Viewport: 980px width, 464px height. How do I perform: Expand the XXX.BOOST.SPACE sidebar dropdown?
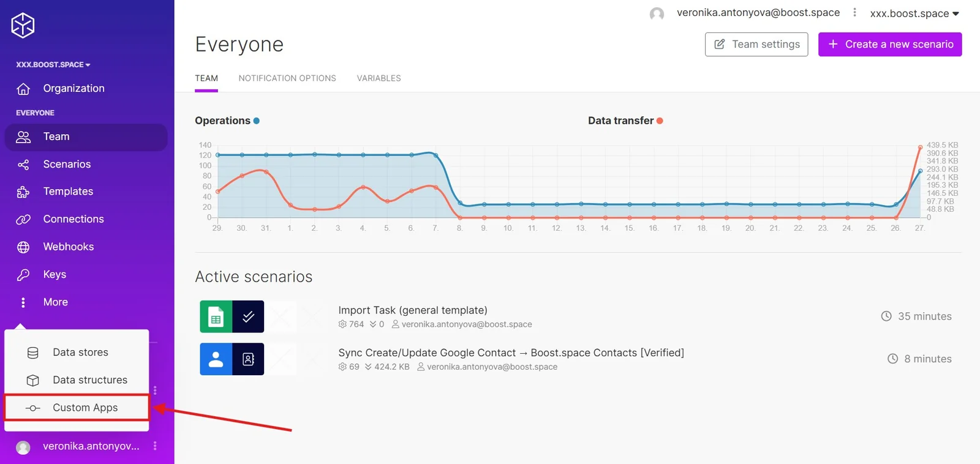click(x=53, y=64)
